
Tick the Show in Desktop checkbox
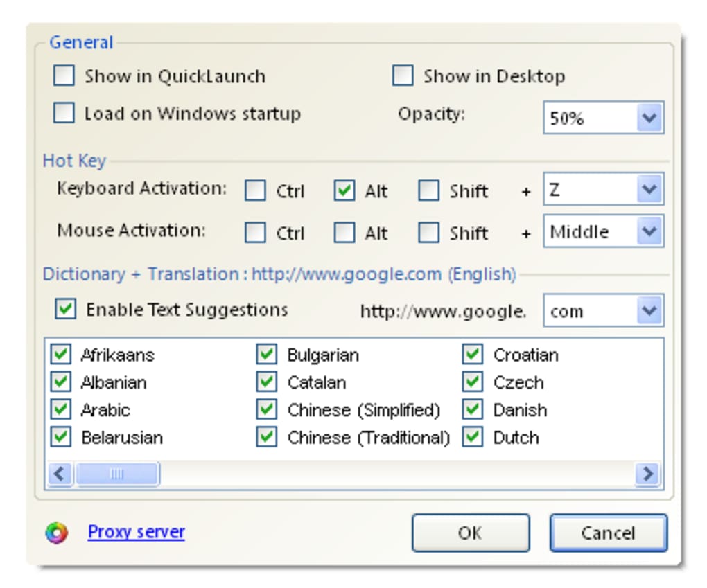tap(403, 76)
